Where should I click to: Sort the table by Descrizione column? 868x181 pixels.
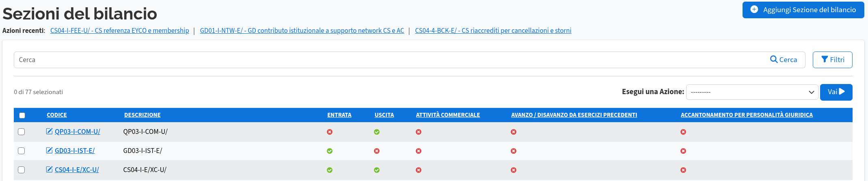pyautogui.click(x=143, y=115)
